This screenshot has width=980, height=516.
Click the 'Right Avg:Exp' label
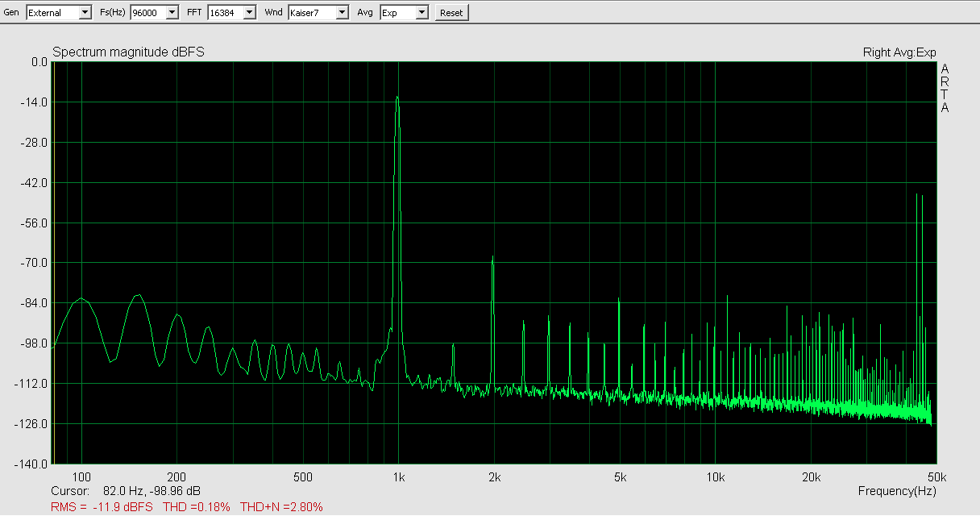tap(899, 52)
